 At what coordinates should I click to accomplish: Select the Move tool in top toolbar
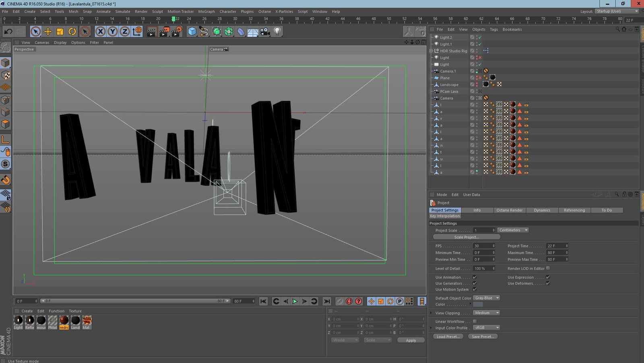click(x=47, y=31)
